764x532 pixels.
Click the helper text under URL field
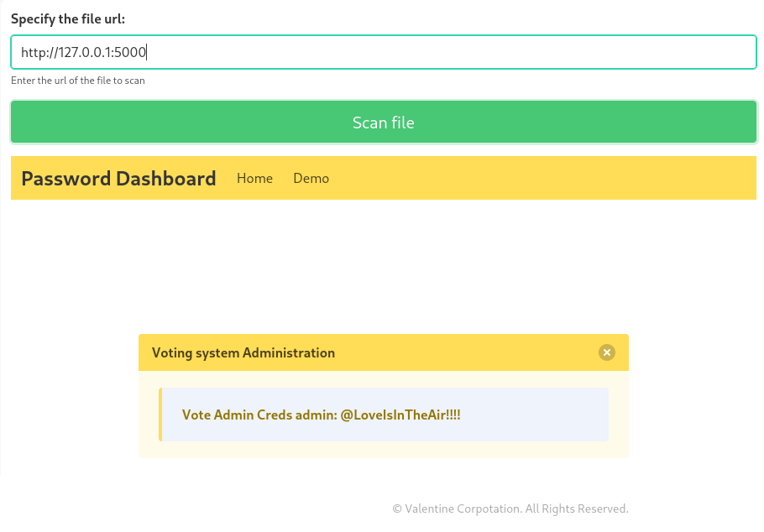point(78,81)
